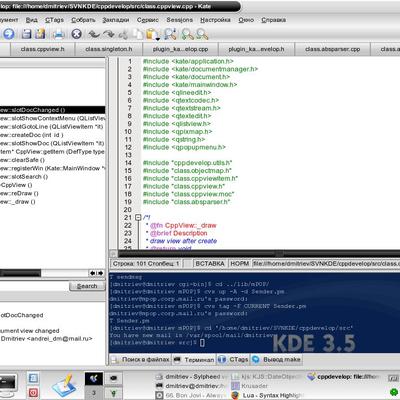Open the Поиск в файлах bottom tab

tap(141, 360)
